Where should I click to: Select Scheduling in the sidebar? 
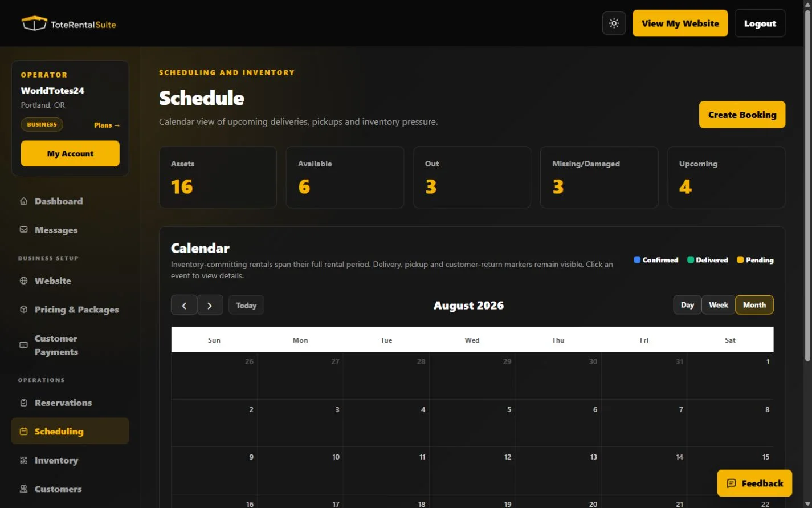pos(70,432)
